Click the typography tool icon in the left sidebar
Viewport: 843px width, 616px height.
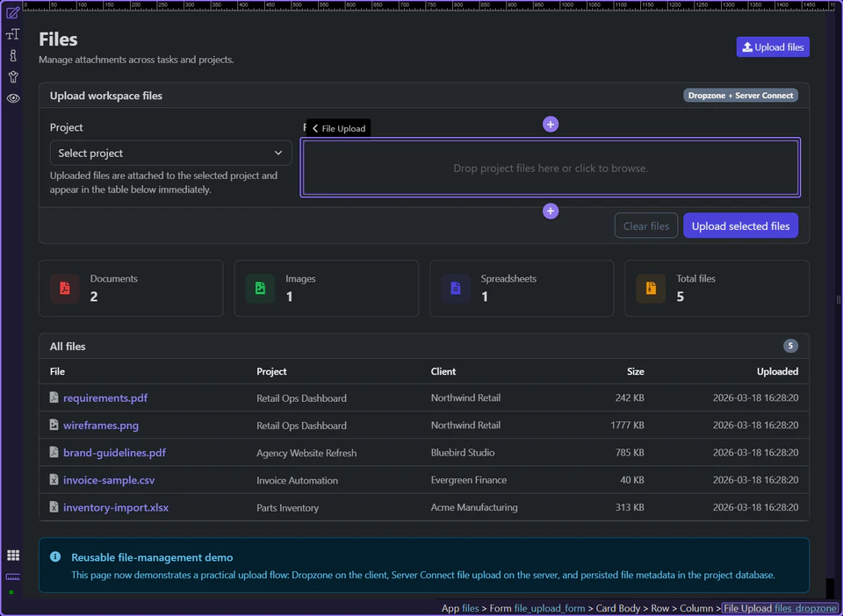[12, 34]
